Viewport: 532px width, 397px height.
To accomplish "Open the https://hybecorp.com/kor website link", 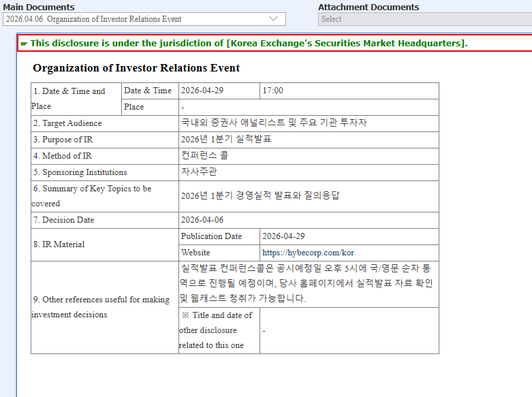I will point(308,253).
